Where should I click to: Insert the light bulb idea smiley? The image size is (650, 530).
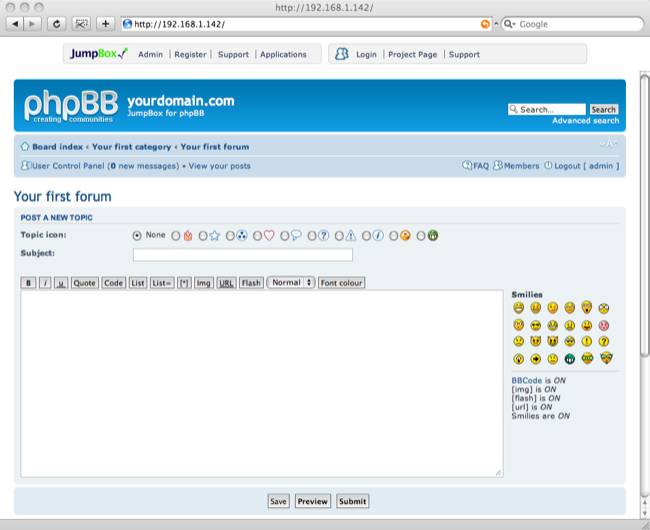pyautogui.click(x=518, y=359)
